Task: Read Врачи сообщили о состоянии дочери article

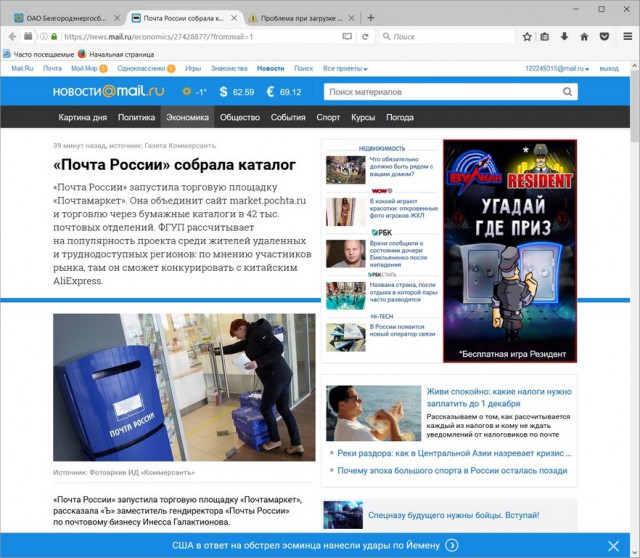Action: pos(398,254)
